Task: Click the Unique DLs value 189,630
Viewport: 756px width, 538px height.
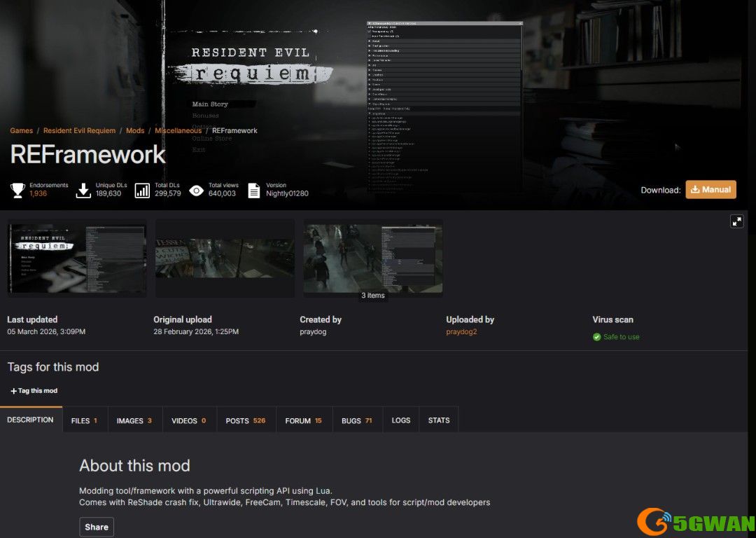Action: [108, 193]
